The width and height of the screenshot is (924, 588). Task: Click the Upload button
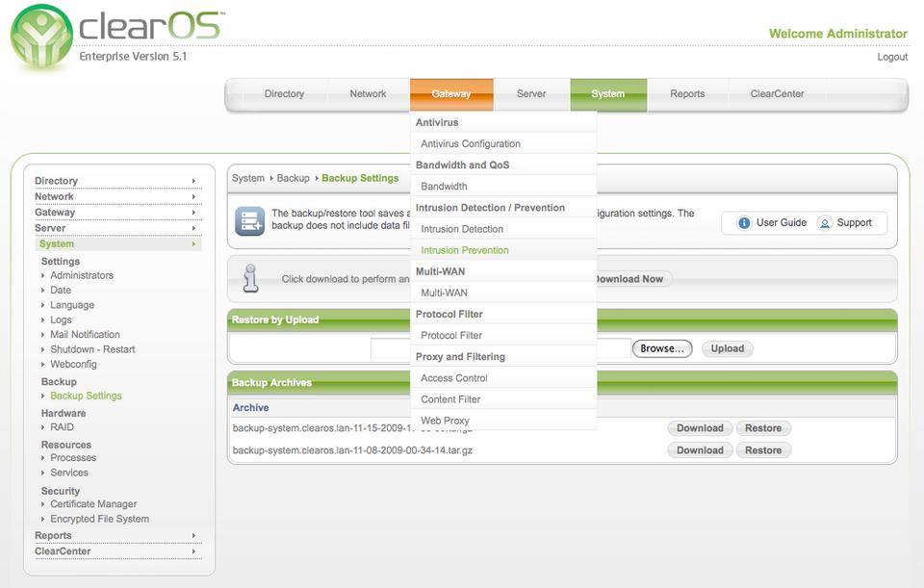click(x=727, y=348)
